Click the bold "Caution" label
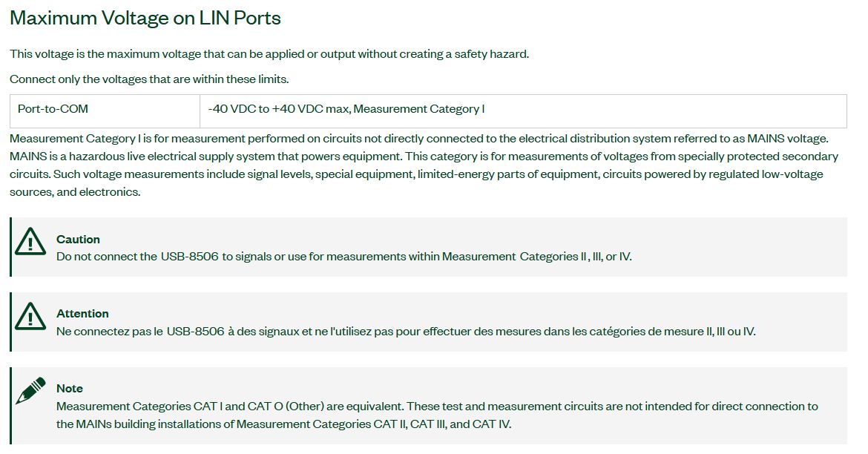The width and height of the screenshot is (868, 454). click(x=78, y=240)
